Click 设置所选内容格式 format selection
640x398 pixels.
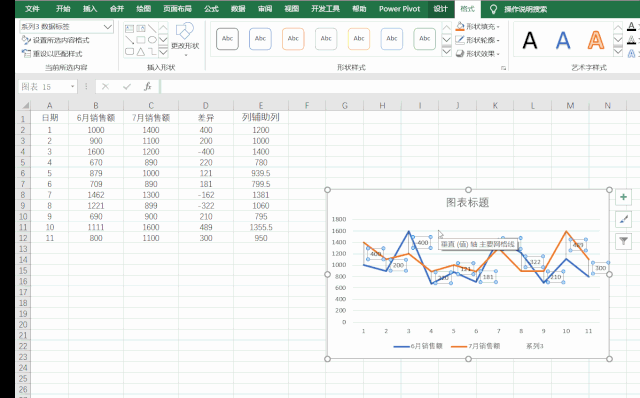click(x=56, y=40)
